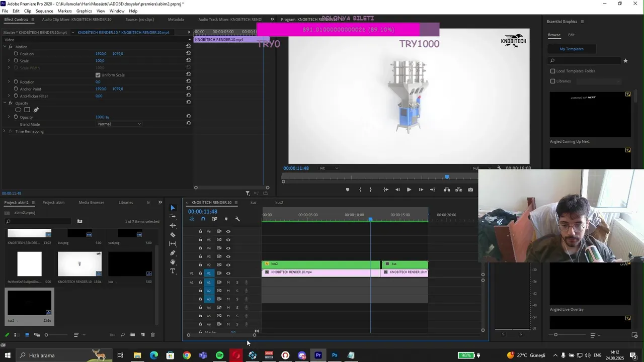644x362 pixels.
Task: Select the Hand tool
Action: coord(173,262)
